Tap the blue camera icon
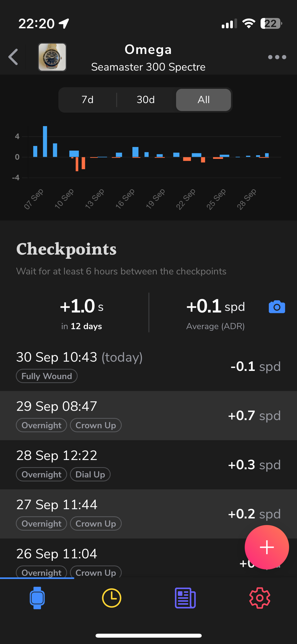This screenshot has height=644, width=297. (x=277, y=307)
